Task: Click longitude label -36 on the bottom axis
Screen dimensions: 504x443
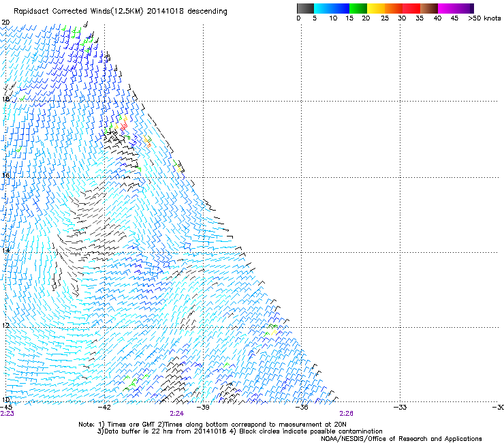Action: pyautogui.click(x=302, y=408)
